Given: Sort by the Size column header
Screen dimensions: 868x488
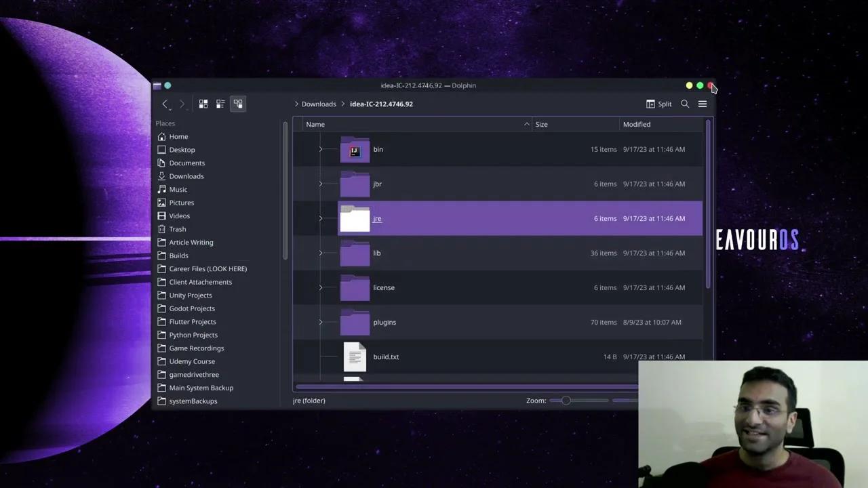Looking at the screenshot, I should point(542,124).
